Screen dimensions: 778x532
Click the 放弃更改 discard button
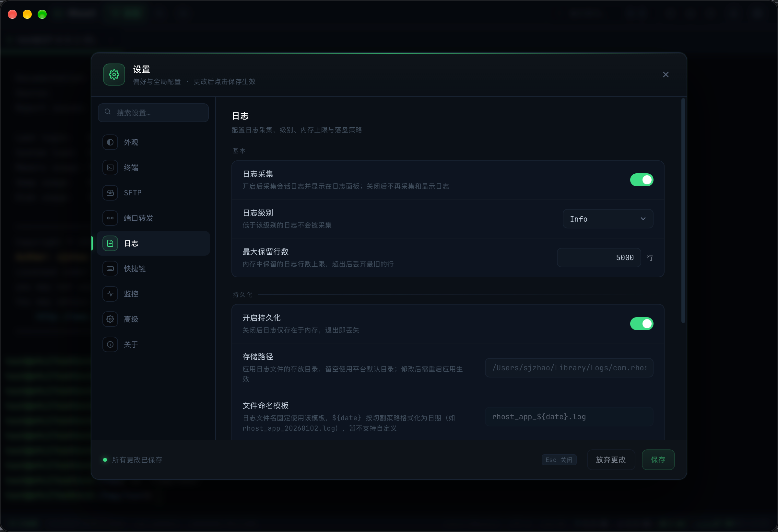coord(611,460)
